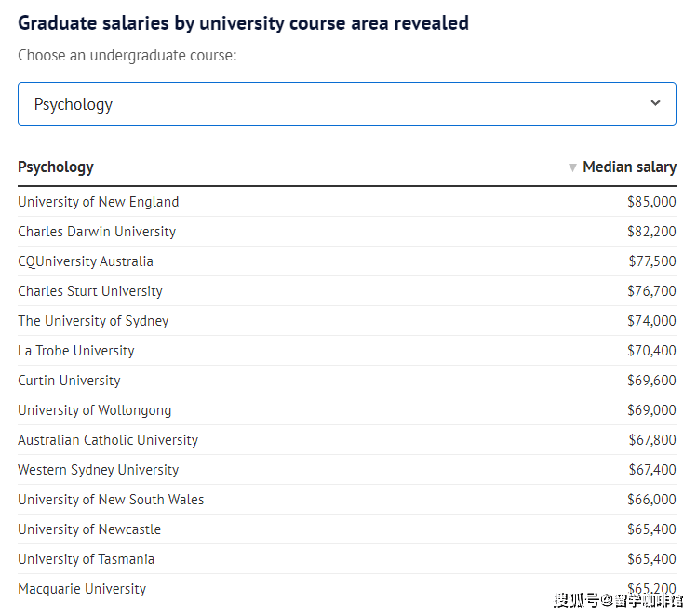Sort by Median salary column header
The image size is (697, 616).
coord(629,167)
